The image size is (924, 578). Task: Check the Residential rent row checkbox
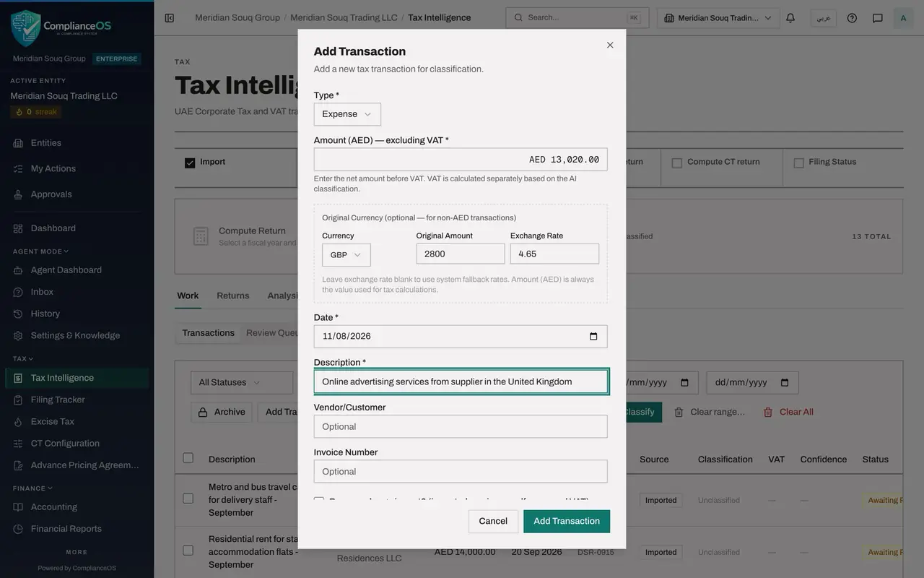tap(188, 551)
